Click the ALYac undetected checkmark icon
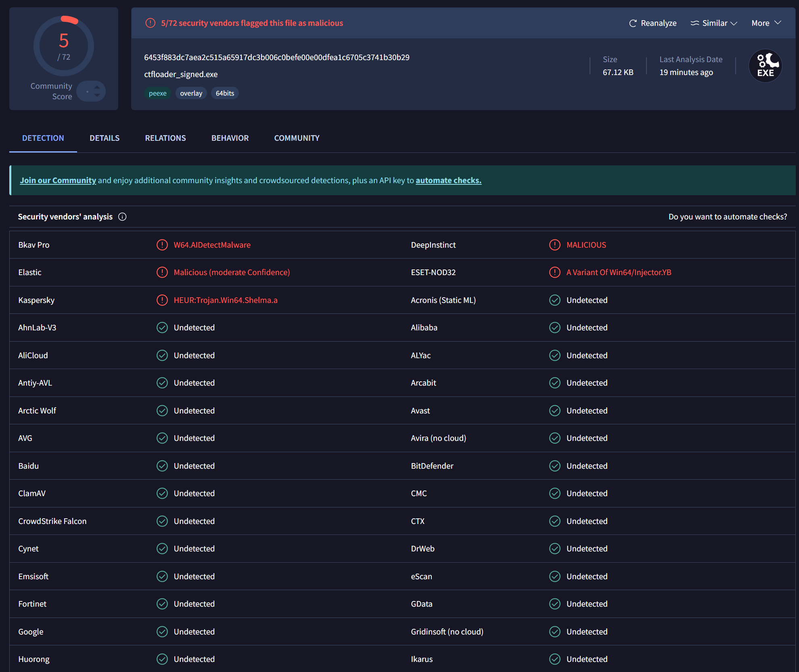Viewport: 799px width, 672px height. tap(554, 355)
